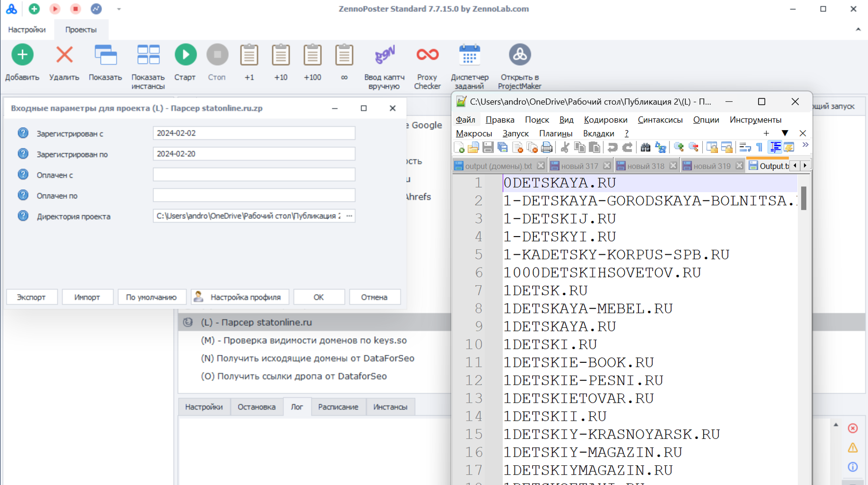Click the Удалить delete project icon
The image size is (868, 485).
(x=64, y=55)
